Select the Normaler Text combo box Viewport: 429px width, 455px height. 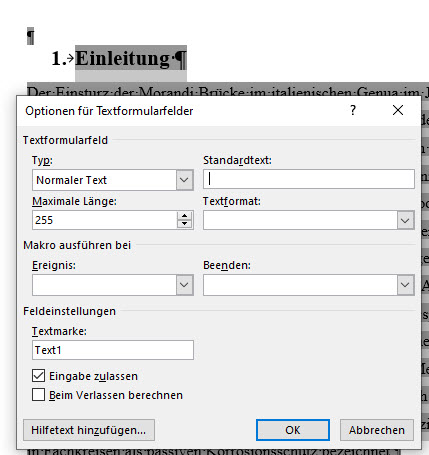(113, 180)
